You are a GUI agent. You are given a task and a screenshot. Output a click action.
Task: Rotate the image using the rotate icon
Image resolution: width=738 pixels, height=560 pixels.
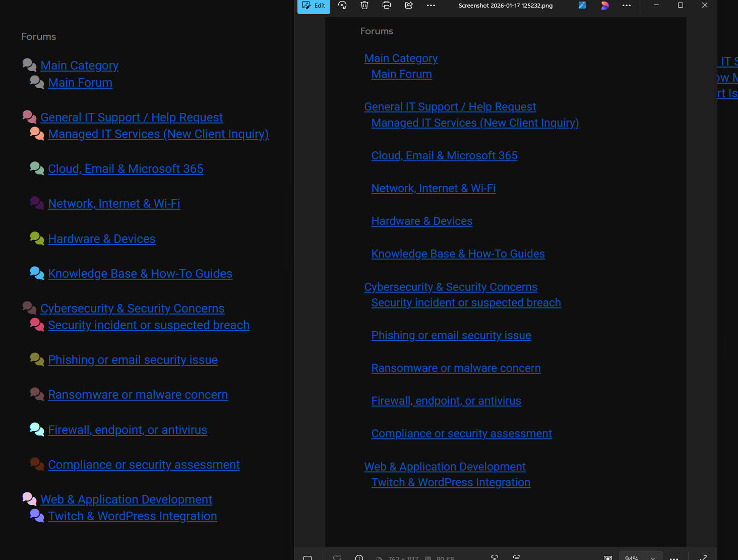tap(342, 6)
